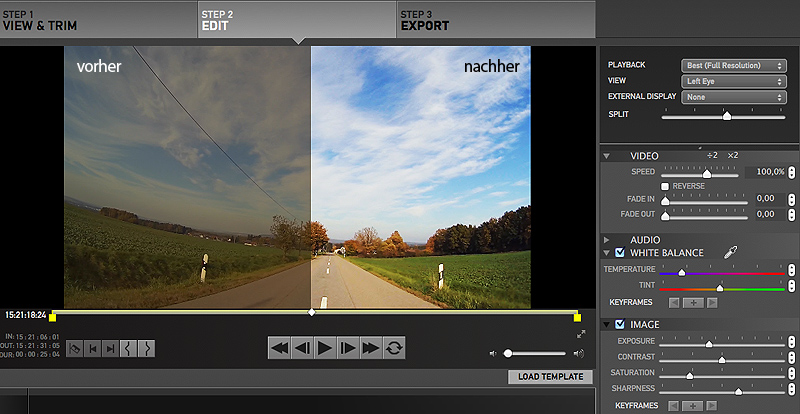This screenshot has width=800, height=414.
Task: Click the Load Template button
Action: coord(550,377)
